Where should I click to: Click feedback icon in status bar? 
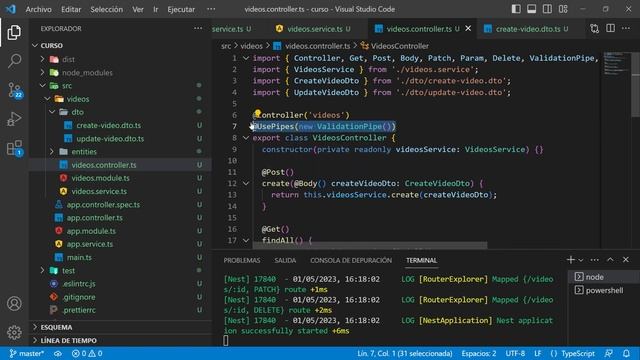(609, 353)
